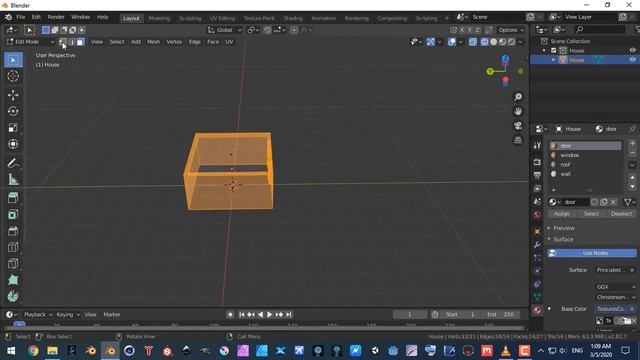This screenshot has width=640, height=360.
Task: Select the Poly Build tool
Action: click(13, 280)
